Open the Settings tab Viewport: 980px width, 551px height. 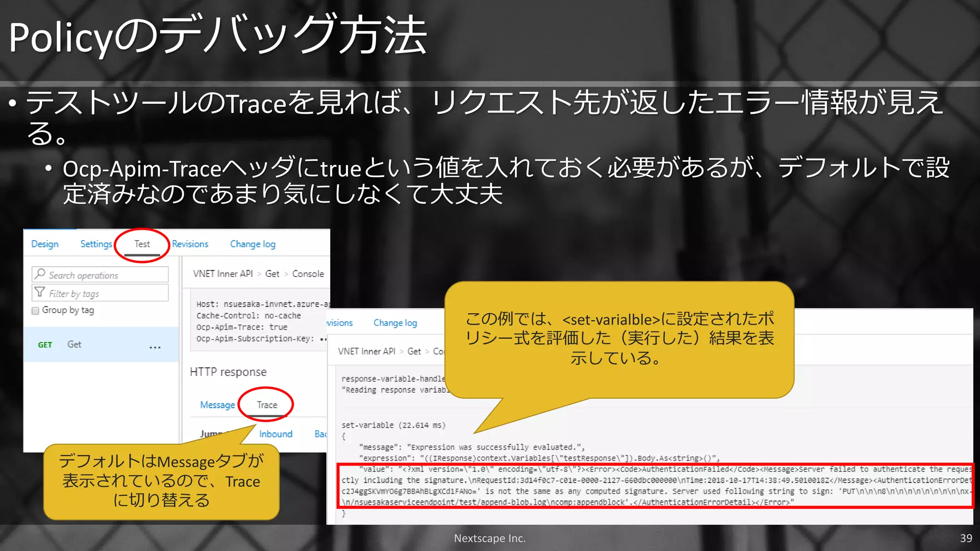pyautogui.click(x=96, y=244)
